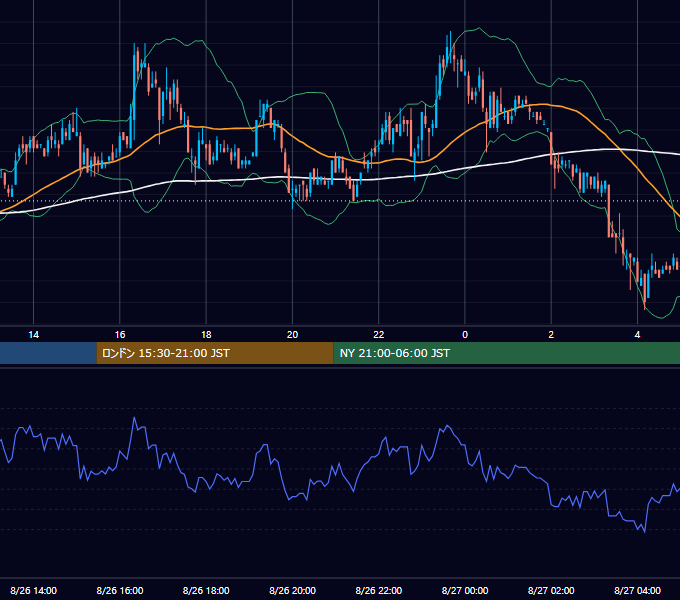Screen dimensions: 680x600
Task: Click the 8/26 16:00 time label
Action: (120, 590)
